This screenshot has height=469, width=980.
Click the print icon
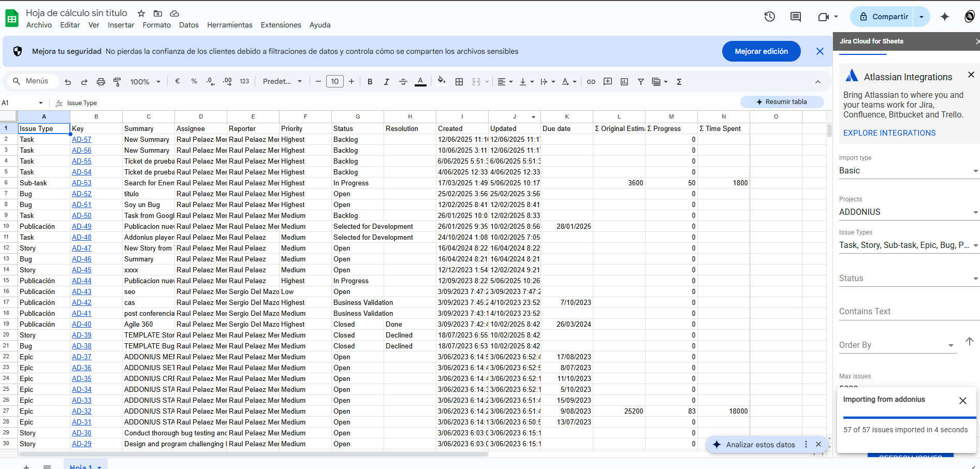point(101,82)
